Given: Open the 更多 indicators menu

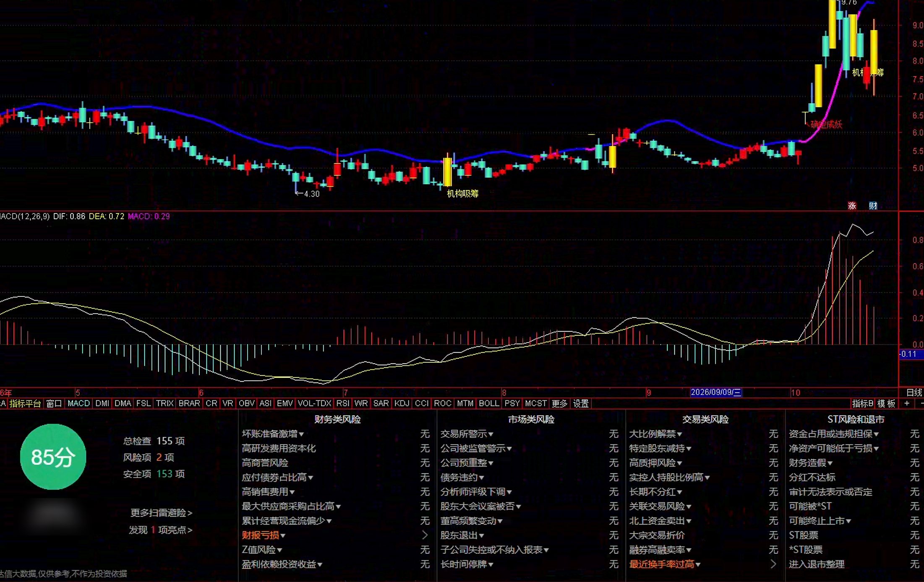Looking at the screenshot, I should 559,403.
